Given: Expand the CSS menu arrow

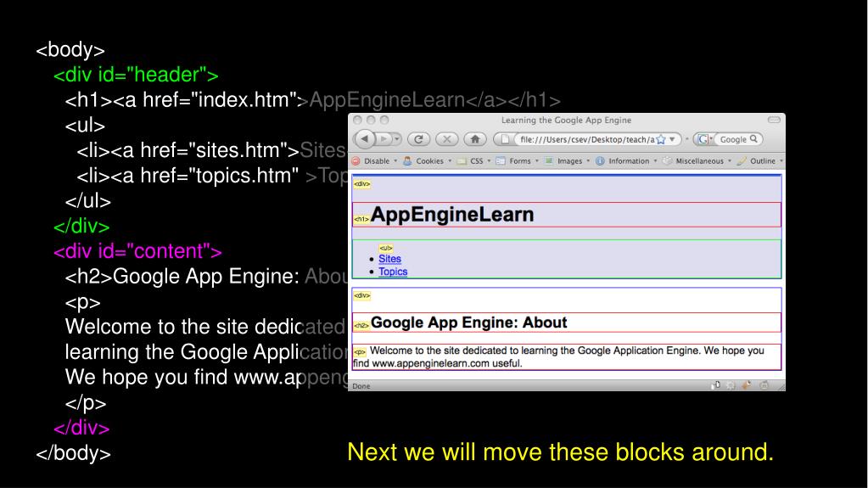Looking at the screenshot, I should [x=489, y=160].
